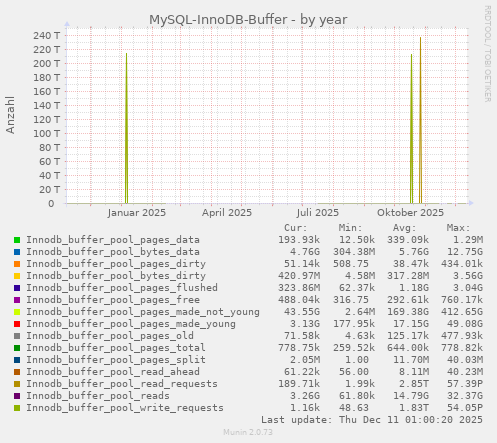
Task: Click the Innodb_buffer_pool_pages_flushed legend label
Action: click(x=122, y=288)
